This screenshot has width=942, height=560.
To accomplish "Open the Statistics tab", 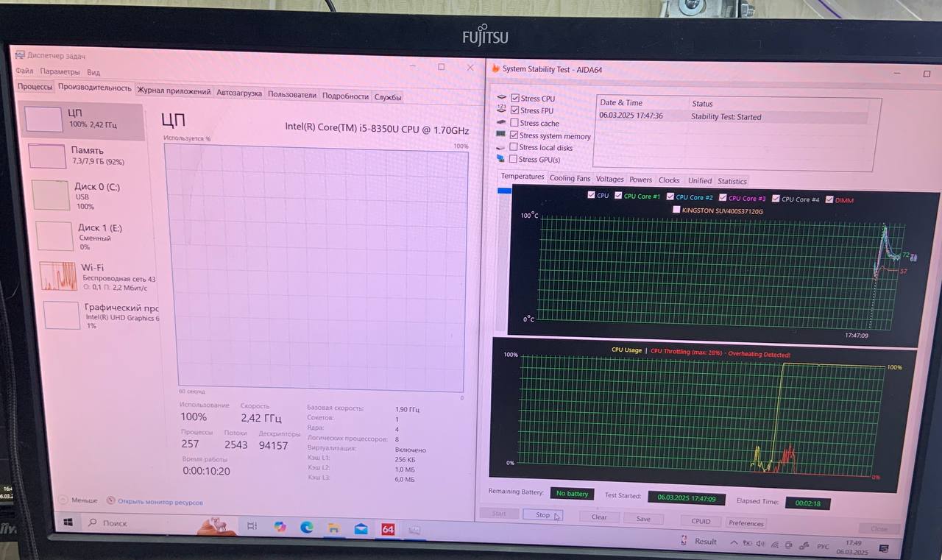I will pyautogui.click(x=732, y=181).
